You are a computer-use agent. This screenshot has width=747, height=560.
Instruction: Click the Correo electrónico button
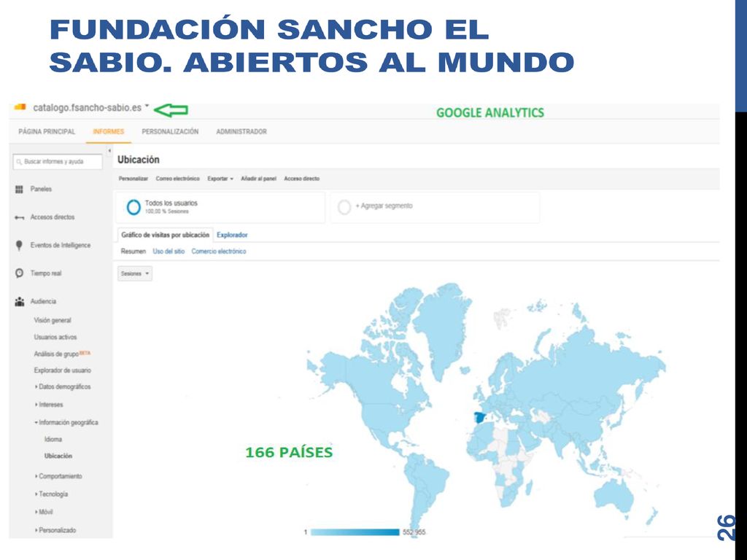pyautogui.click(x=178, y=179)
